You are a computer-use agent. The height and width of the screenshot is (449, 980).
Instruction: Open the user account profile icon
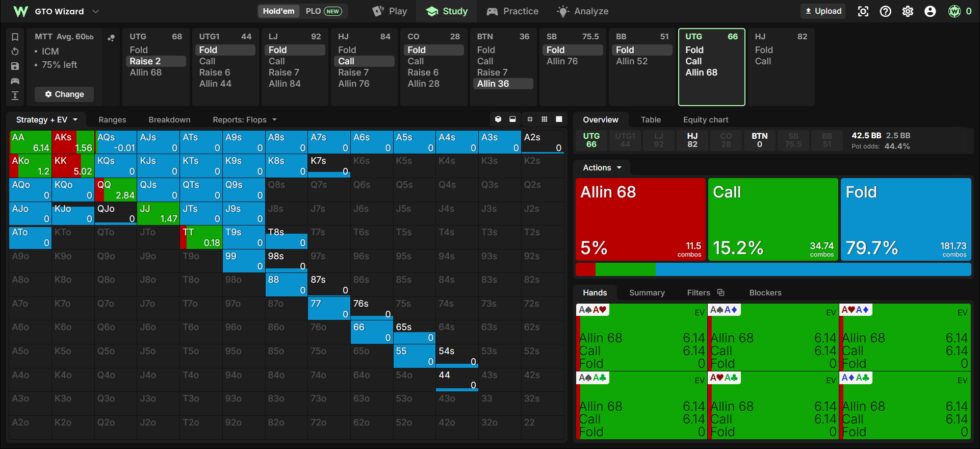click(x=931, y=11)
